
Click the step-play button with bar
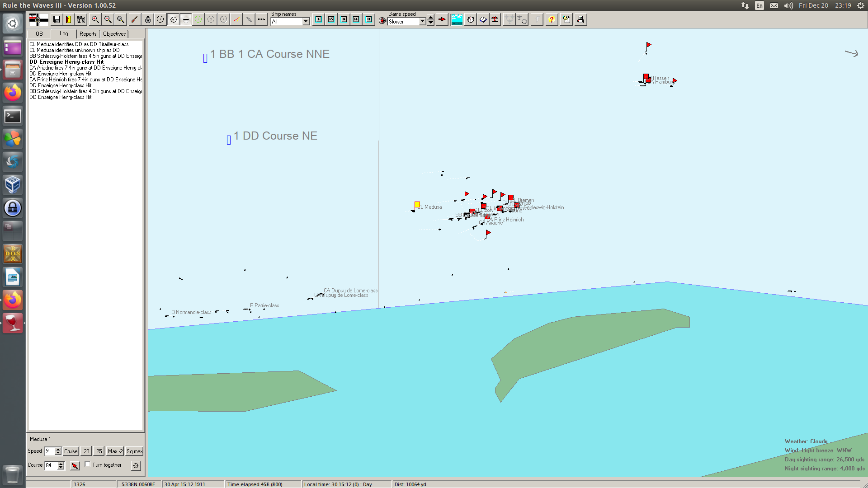(x=344, y=19)
